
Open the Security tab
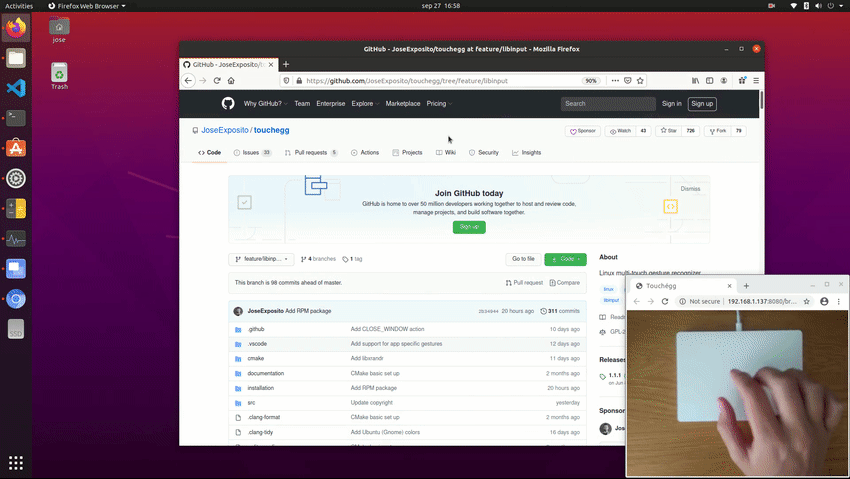click(484, 153)
